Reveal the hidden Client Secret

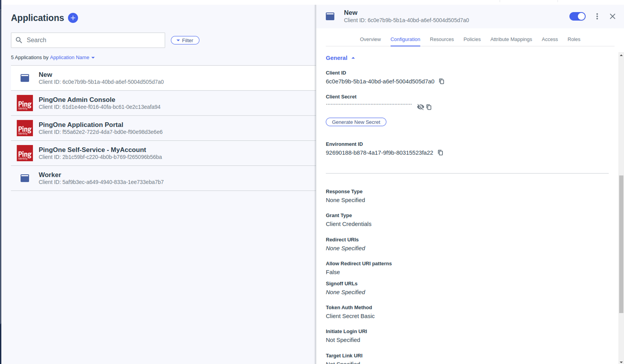[x=420, y=107]
